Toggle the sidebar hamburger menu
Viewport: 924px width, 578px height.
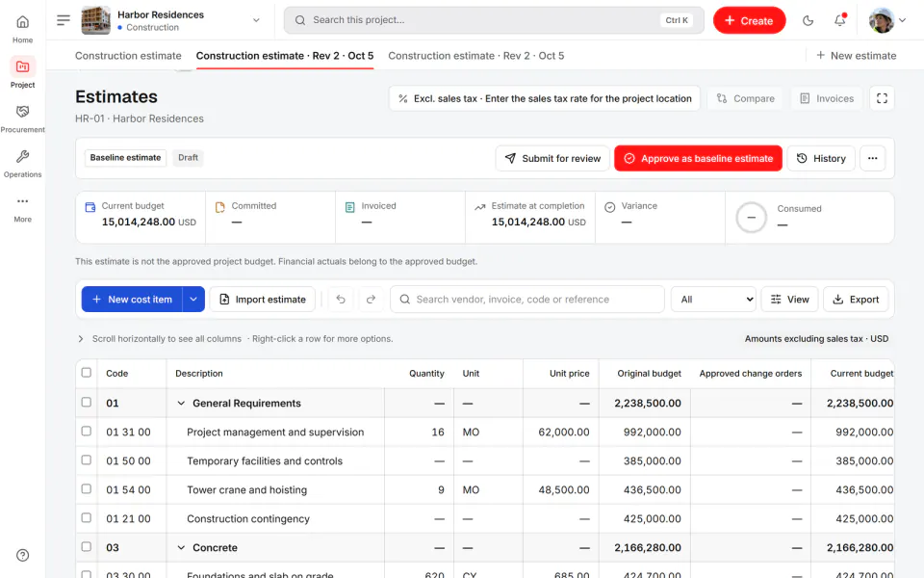(64, 20)
